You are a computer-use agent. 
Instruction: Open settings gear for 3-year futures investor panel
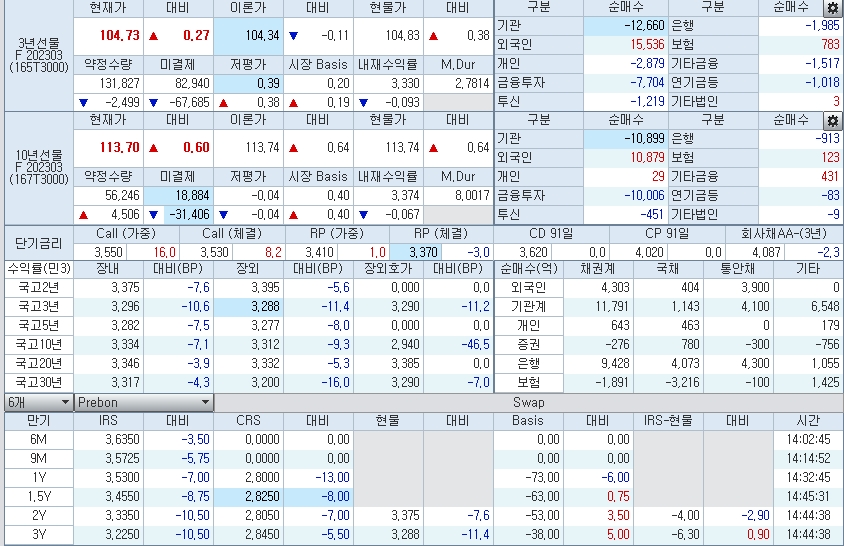point(832,8)
